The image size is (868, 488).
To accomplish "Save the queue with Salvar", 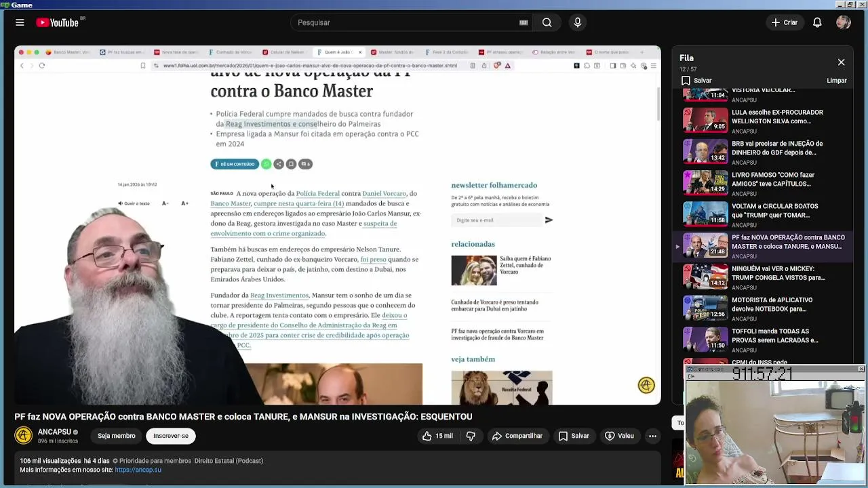I will (696, 81).
